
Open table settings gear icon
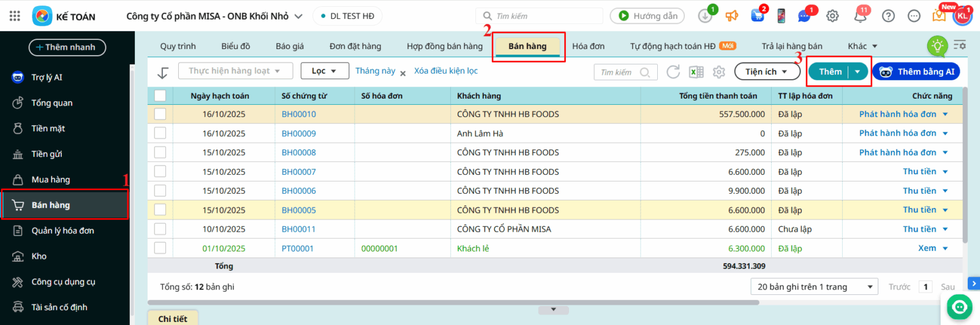click(x=719, y=72)
